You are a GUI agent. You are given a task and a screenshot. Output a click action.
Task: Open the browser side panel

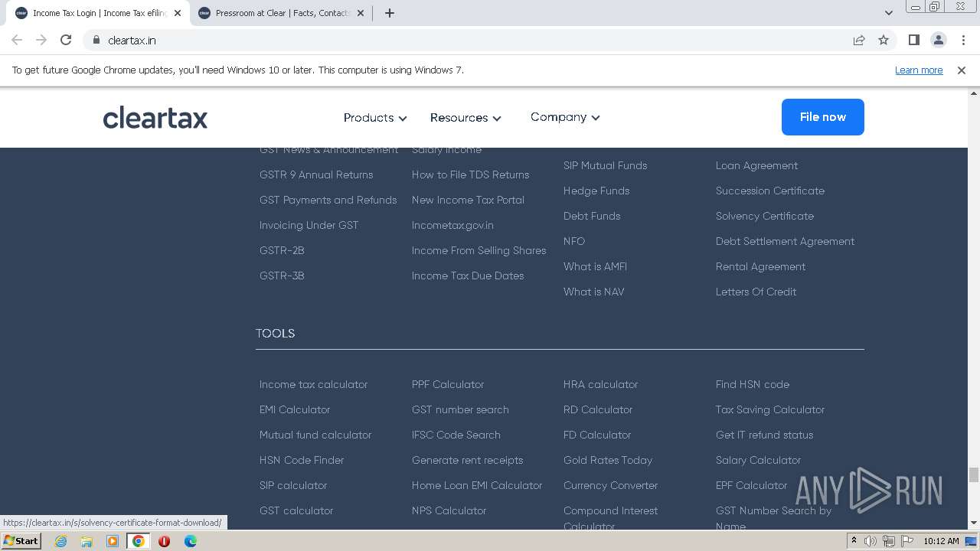point(913,40)
